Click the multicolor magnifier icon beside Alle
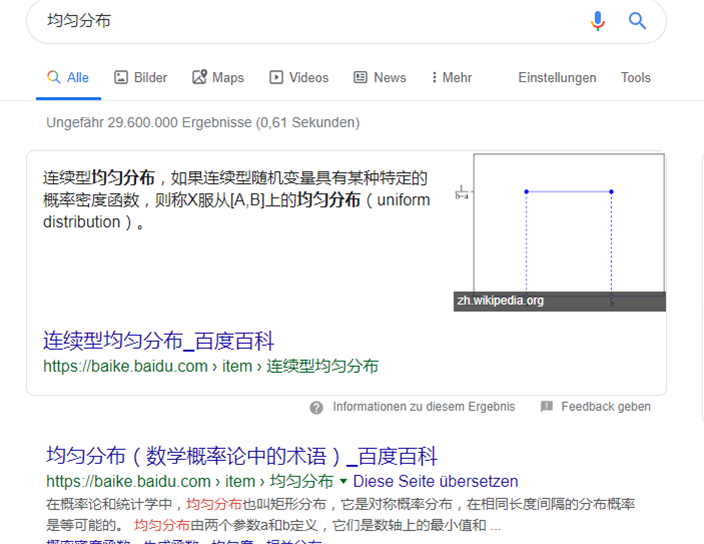Image resolution: width=704 pixels, height=544 pixels. (53, 77)
